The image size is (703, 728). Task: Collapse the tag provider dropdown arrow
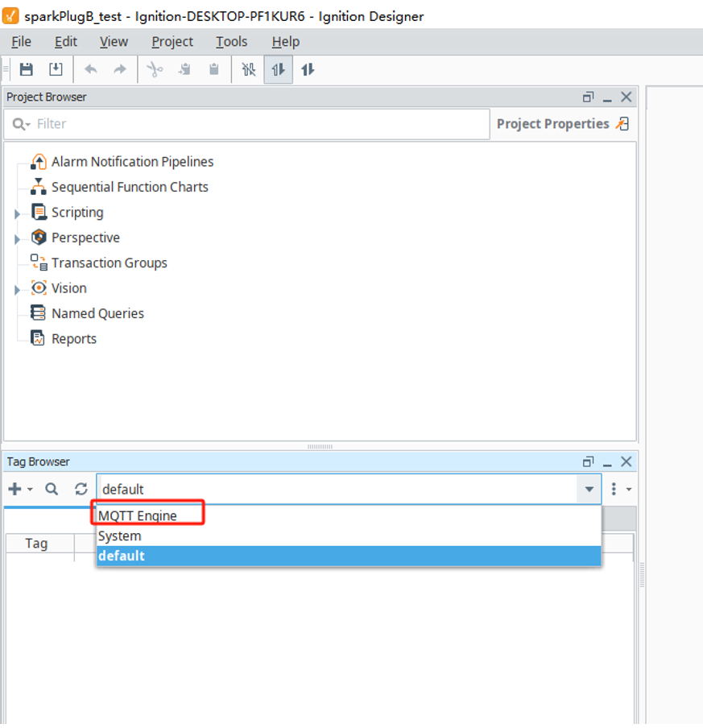[589, 490]
